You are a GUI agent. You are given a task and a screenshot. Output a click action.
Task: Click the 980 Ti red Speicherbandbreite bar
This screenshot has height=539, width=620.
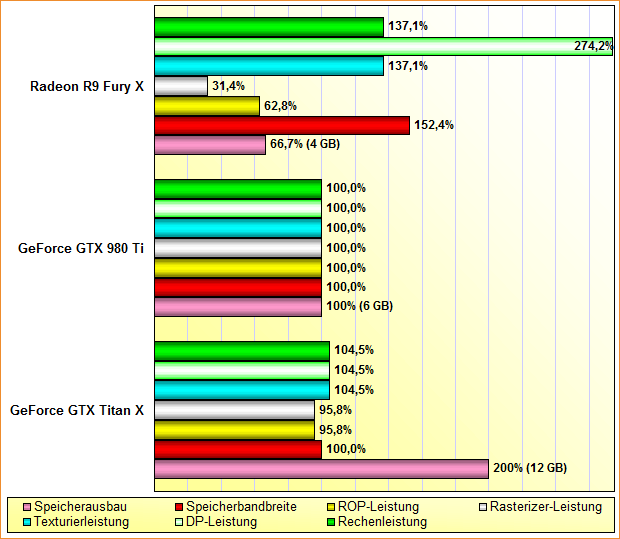(238, 287)
